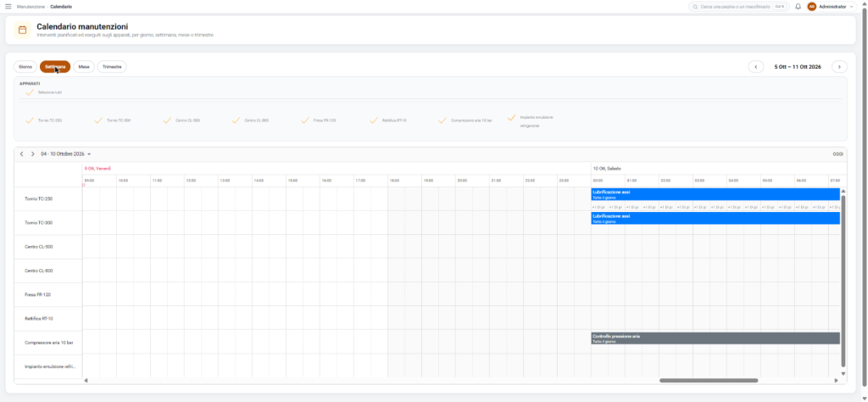Screen dimensions: 868x402
Task: Go to next week with top-right arrow
Action: point(839,66)
